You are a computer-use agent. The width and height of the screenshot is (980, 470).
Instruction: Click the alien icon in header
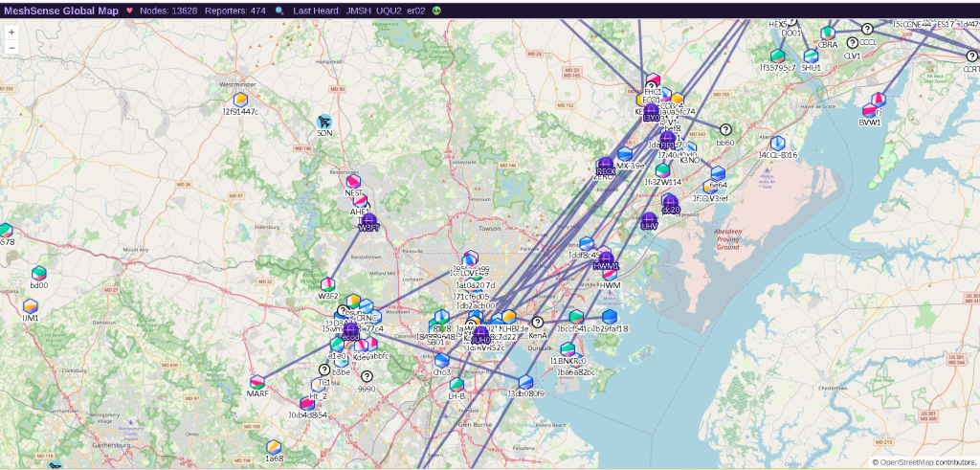pos(436,11)
